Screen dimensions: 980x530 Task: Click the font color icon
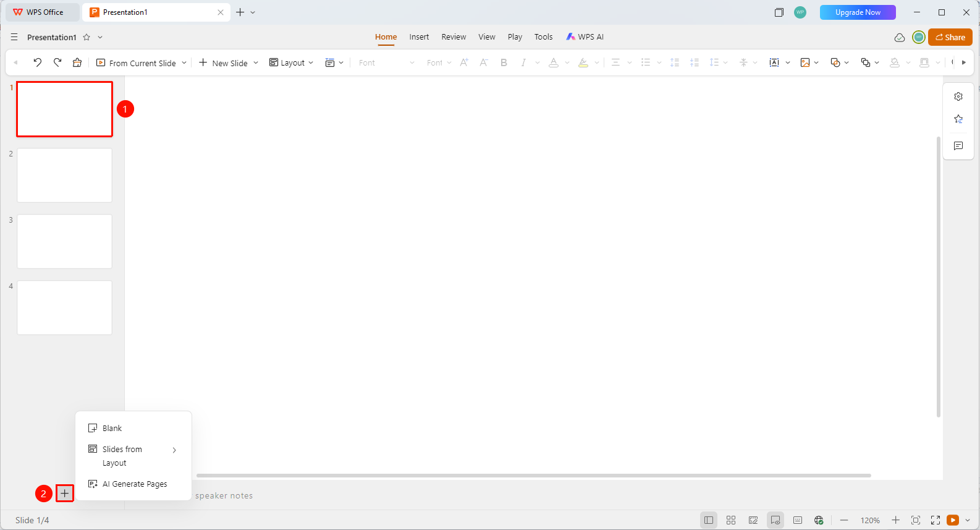(554, 62)
